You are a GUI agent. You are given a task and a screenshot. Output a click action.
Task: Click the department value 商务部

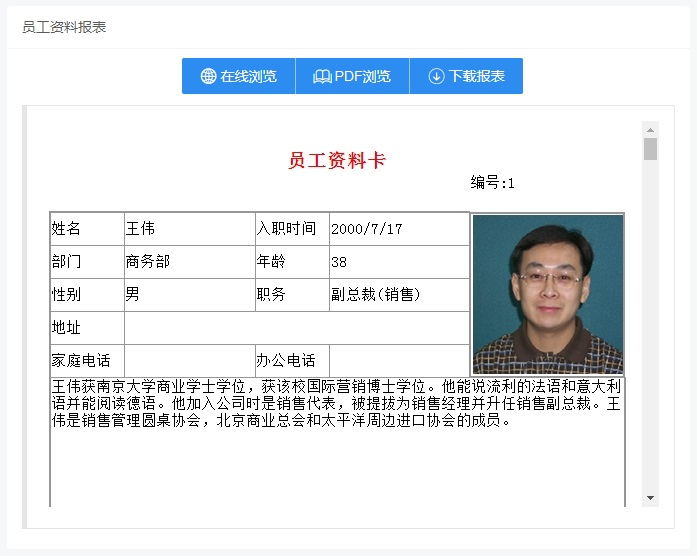190,262
